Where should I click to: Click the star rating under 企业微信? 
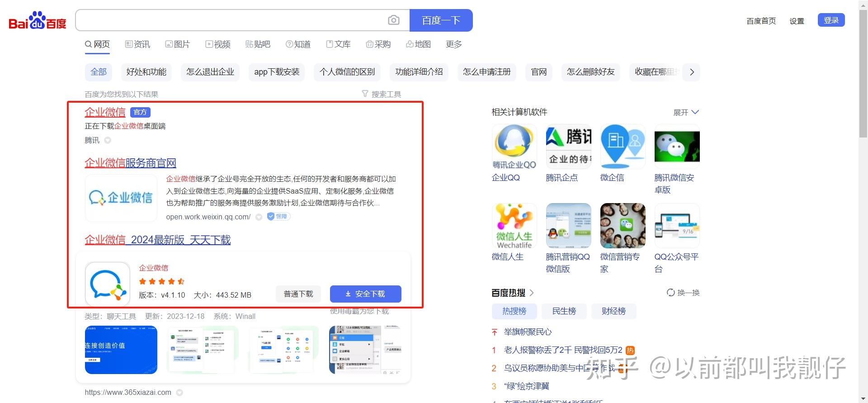coord(162,281)
